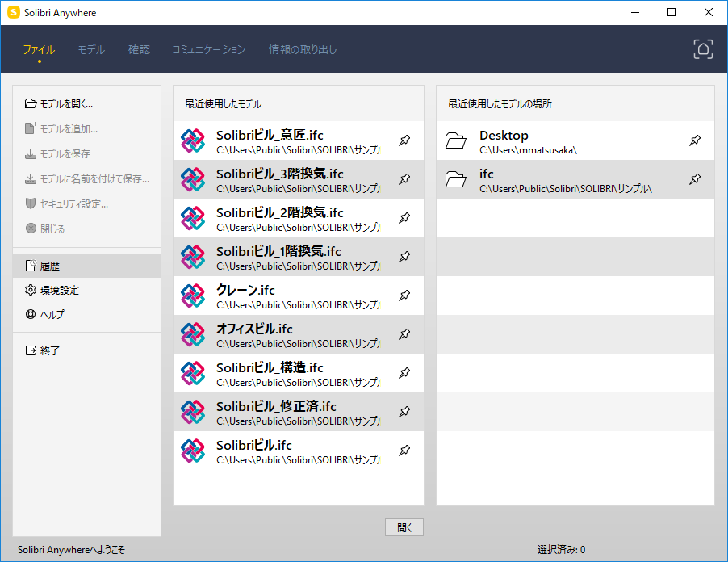Select オフィスビル.ifc file name
The image size is (728, 562).
[254, 329]
